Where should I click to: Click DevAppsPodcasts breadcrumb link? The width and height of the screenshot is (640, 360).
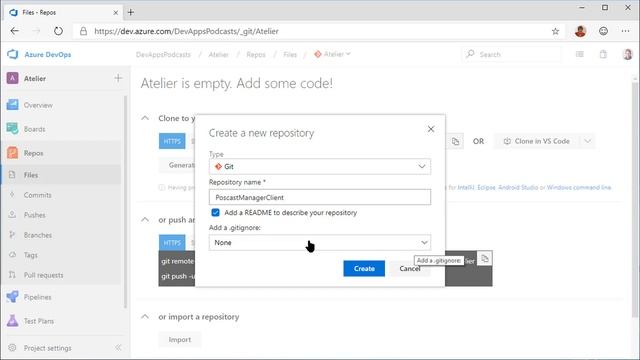(x=163, y=54)
